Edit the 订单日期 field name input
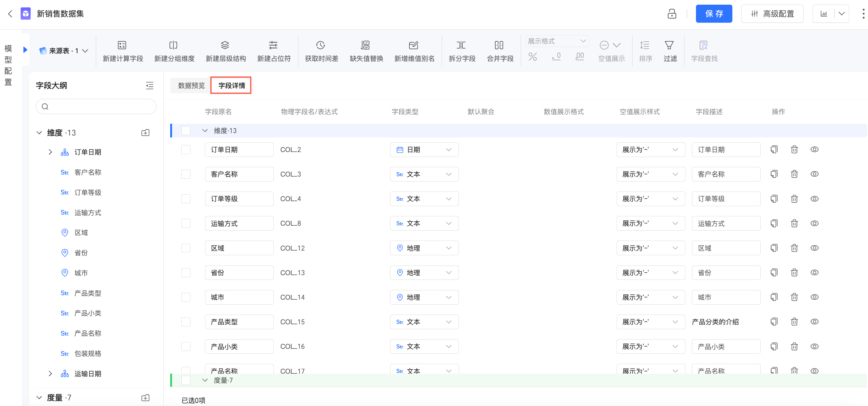 (x=239, y=150)
